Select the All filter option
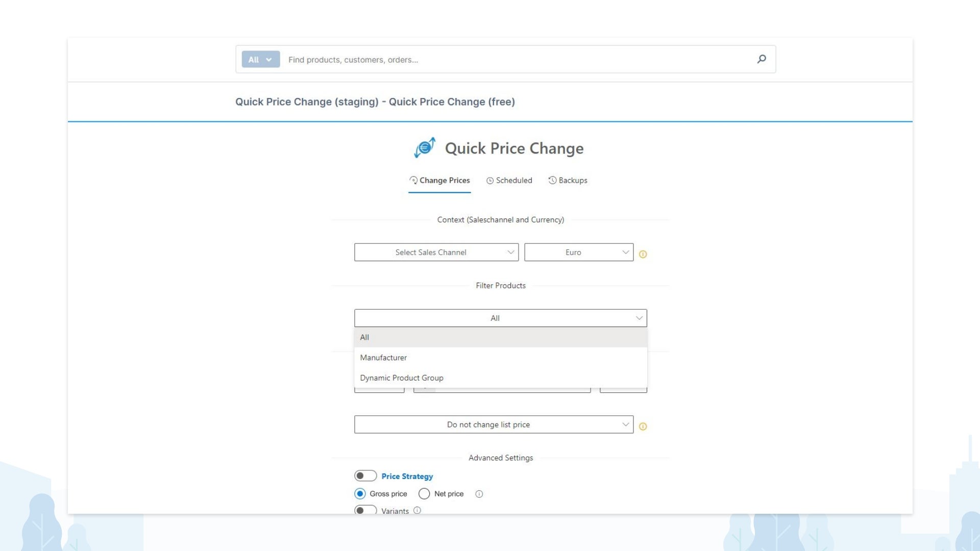The width and height of the screenshot is (980, 551). [501, 337]
